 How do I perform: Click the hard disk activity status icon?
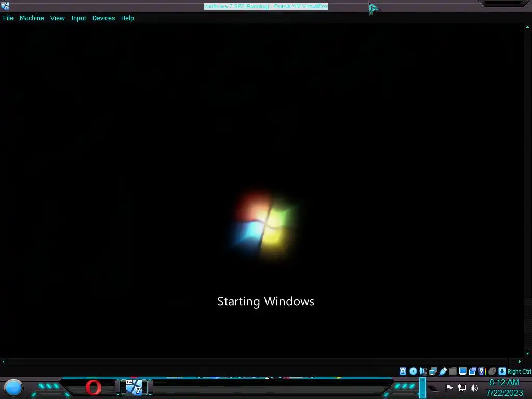403,371
